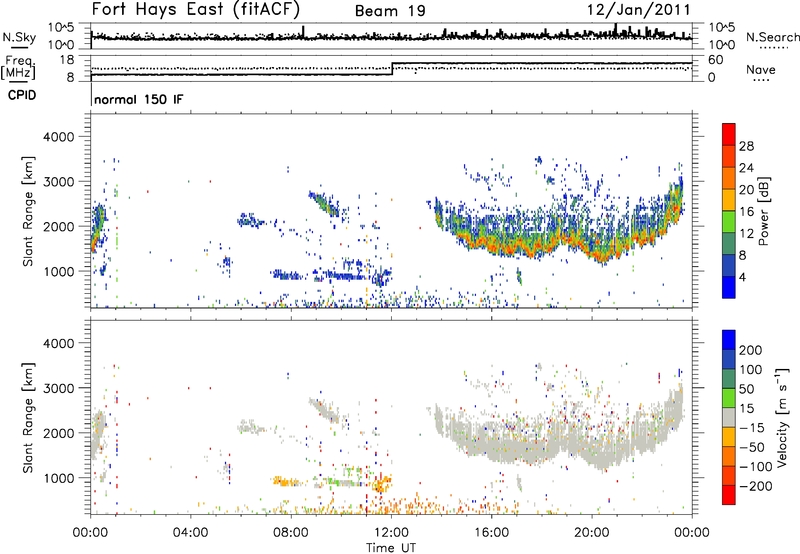Screen dimensions: 800x554
Task: Click the noise spike near 08:30 in sky panel
Action: [304, 32]
